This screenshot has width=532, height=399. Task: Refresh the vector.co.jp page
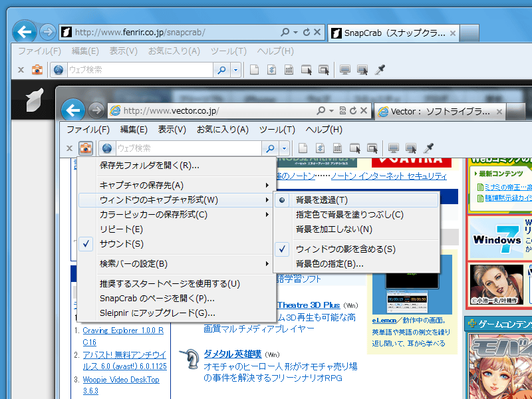point(353,110)
